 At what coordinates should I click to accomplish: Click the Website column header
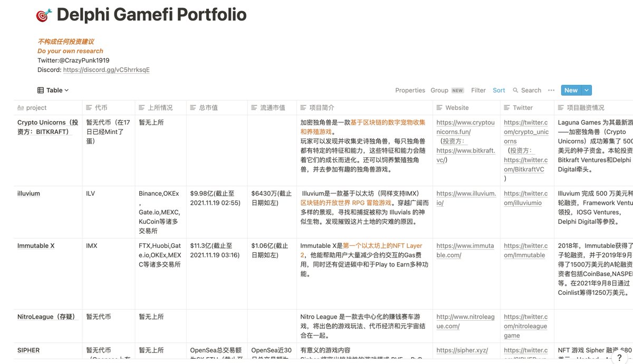click(466, 108)
